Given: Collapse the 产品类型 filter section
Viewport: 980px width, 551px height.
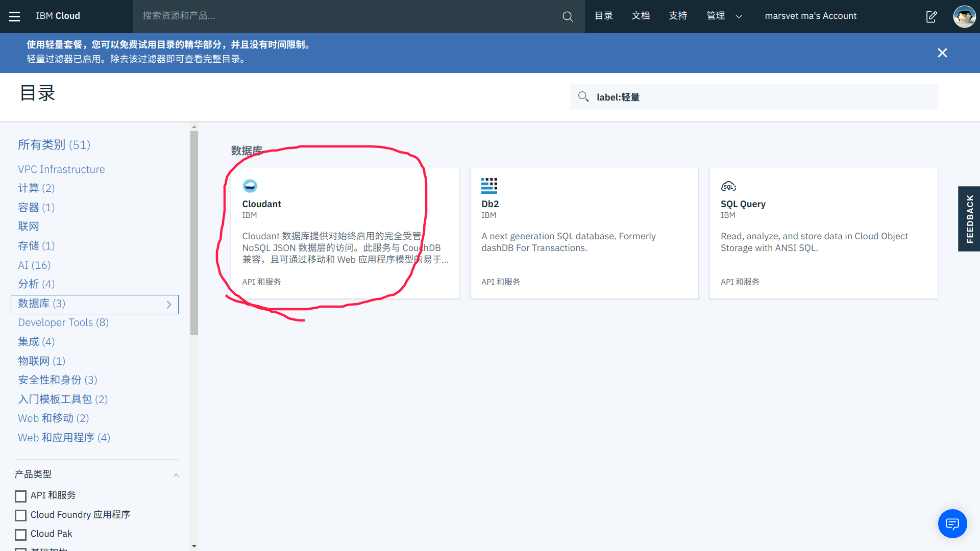Looking at the screenshot, I should pos(176,475).
